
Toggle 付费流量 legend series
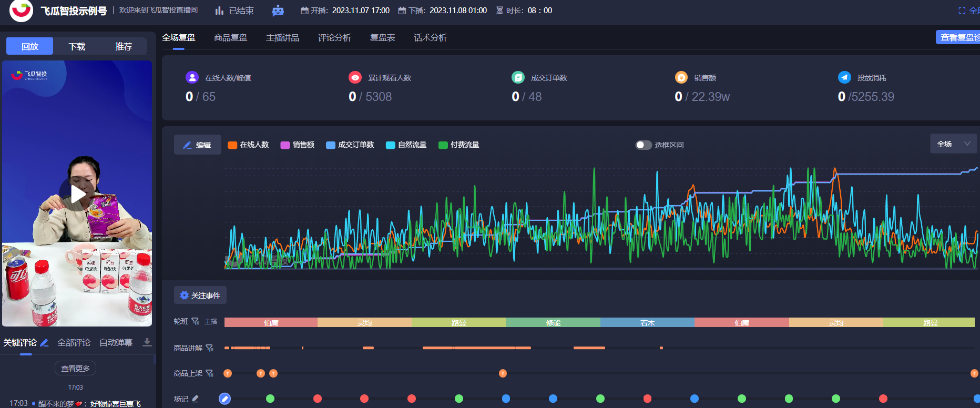(458, 145)
